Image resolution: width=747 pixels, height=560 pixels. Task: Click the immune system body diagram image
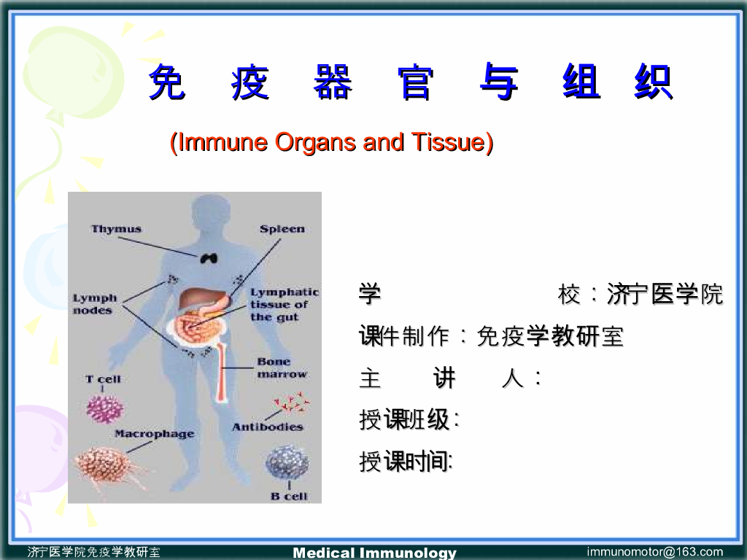(x=195, y=347)
